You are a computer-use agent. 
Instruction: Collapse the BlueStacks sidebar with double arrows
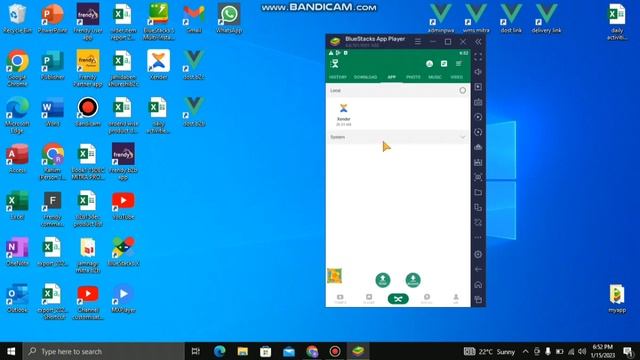point(478,42)
